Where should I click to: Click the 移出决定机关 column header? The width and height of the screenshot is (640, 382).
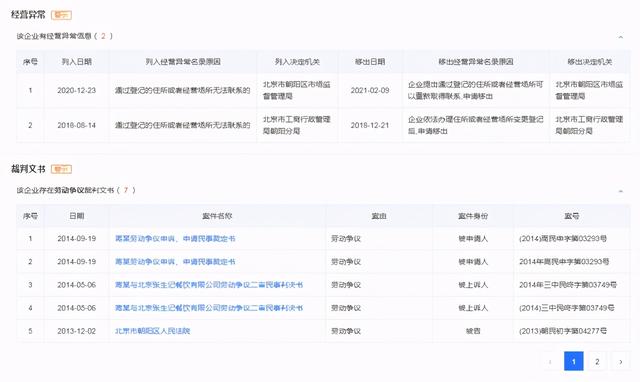point(589,62)
